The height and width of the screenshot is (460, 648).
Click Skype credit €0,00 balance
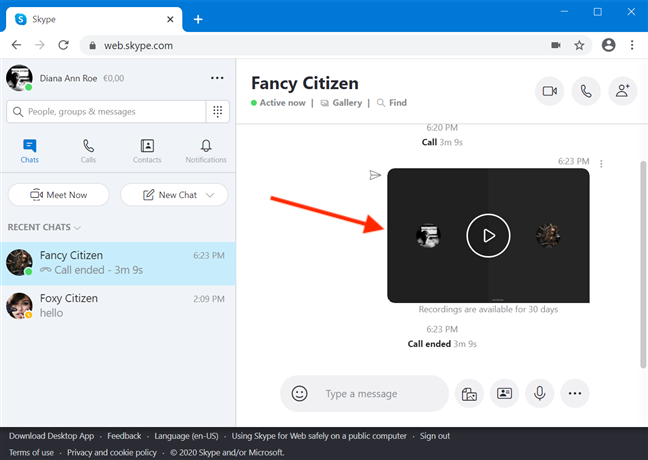[114, 78]
